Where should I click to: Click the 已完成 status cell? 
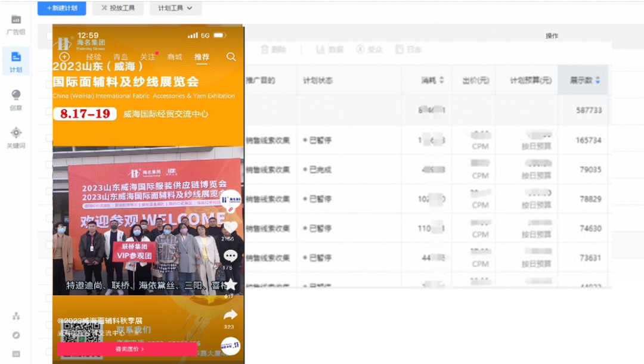tap(317, 169)
